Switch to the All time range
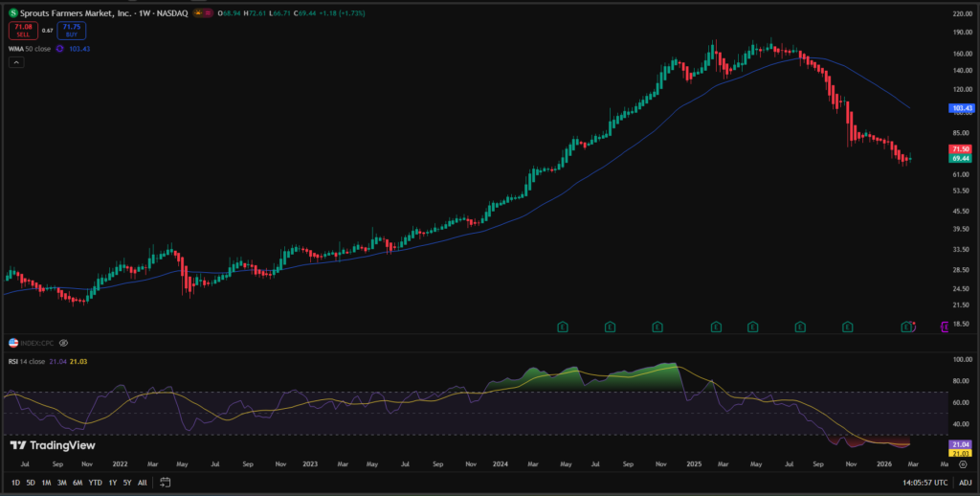The height and width of the screenshot is (496, 980). (142, 483)
